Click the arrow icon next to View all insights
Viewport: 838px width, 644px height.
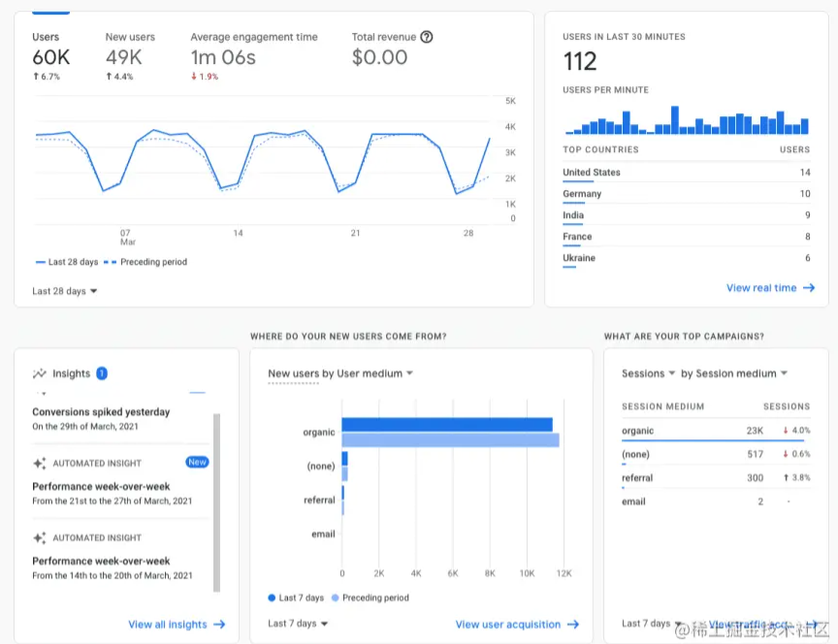point(219,625)
